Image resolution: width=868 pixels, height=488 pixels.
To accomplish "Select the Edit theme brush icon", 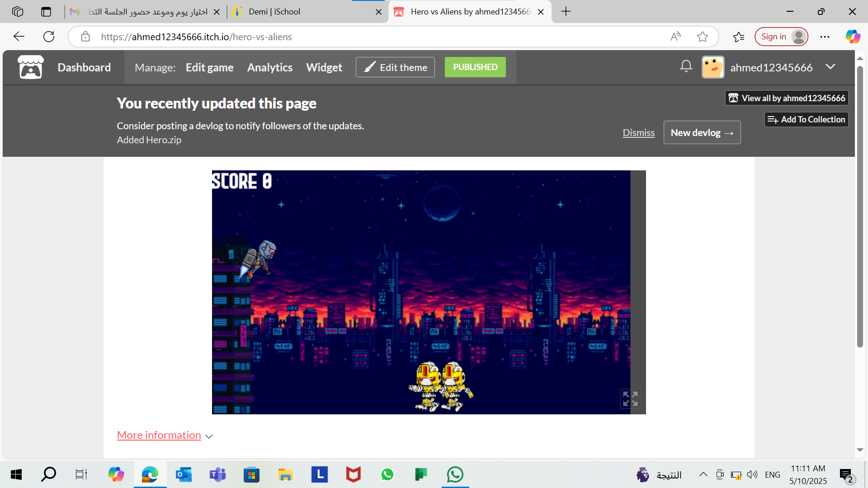I will click(x=370, y=67).
